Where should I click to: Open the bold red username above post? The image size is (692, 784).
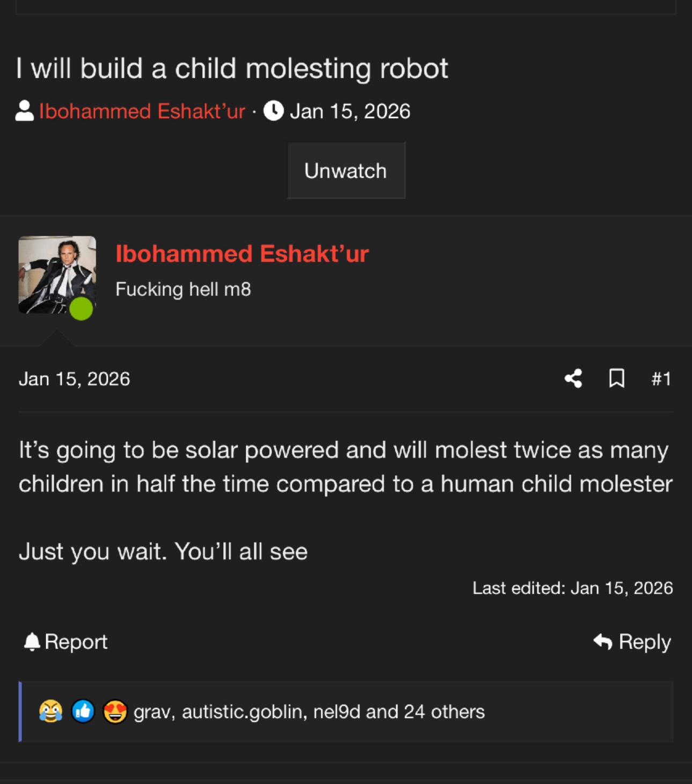click(x=242, y=254)
